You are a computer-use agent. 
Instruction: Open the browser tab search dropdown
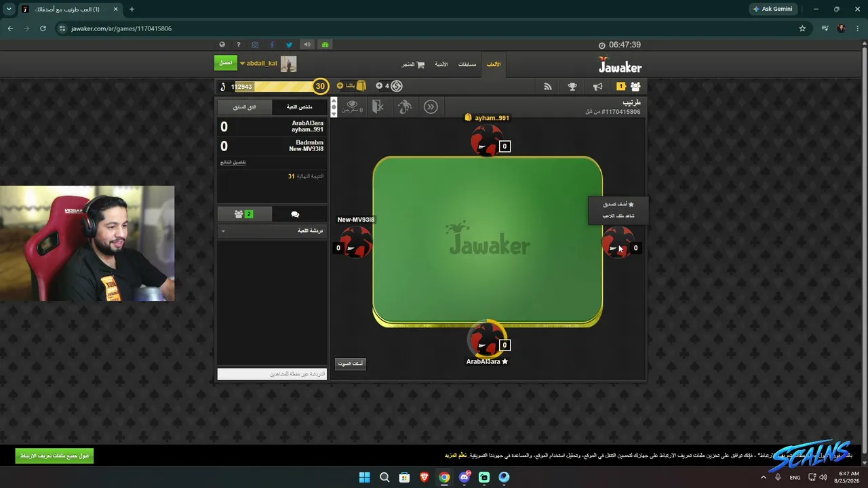(9, 9)
